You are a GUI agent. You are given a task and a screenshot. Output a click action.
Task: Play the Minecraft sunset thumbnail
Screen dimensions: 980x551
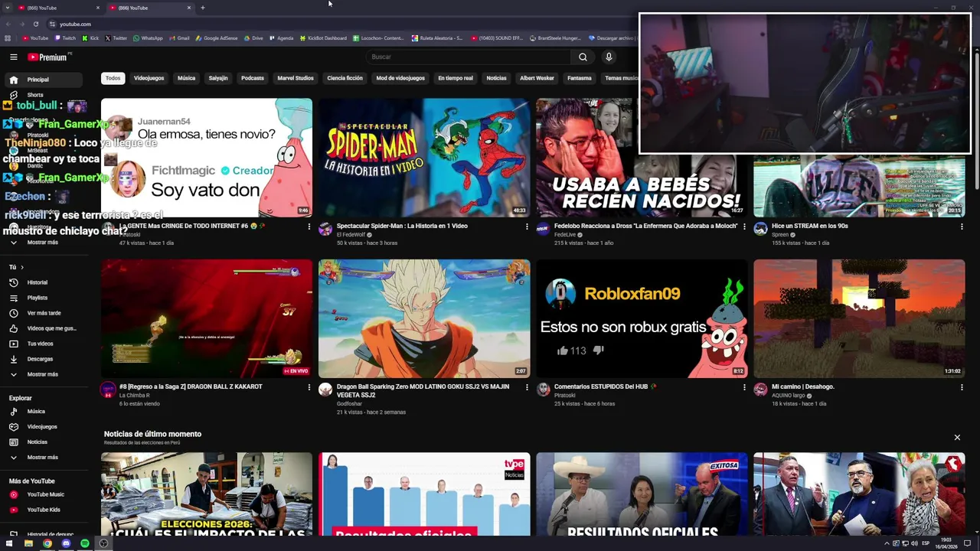(859, 318)
